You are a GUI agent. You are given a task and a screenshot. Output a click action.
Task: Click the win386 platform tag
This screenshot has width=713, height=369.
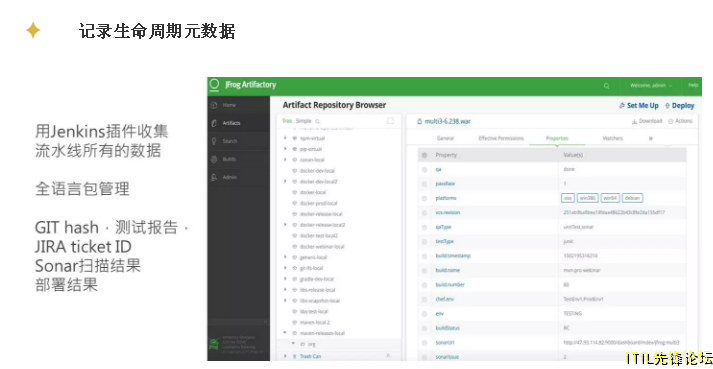pos(587,198)
